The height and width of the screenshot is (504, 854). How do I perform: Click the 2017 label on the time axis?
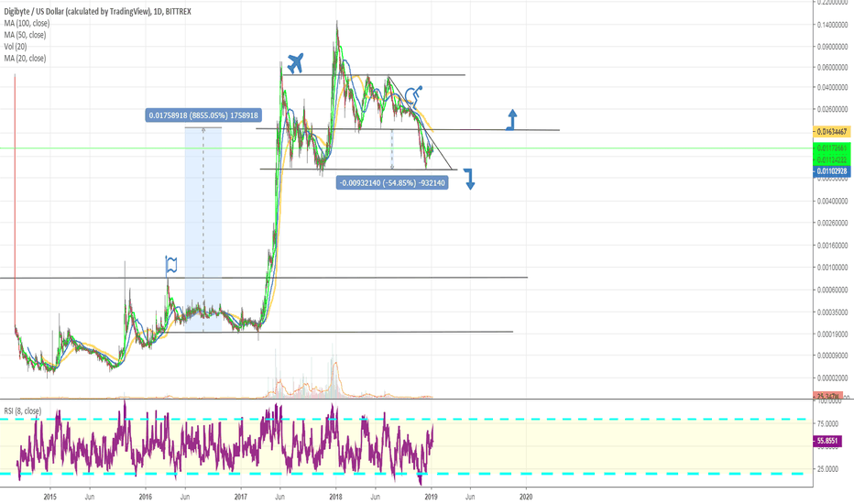pos(241,497)
